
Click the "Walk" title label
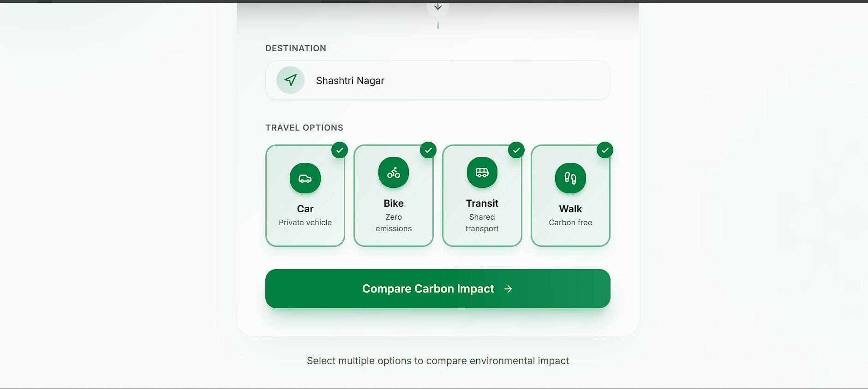pos(570,209)
